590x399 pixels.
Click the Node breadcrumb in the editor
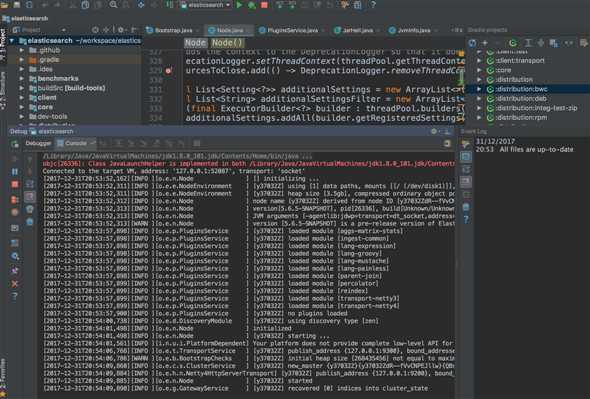(x=195, y=43)
